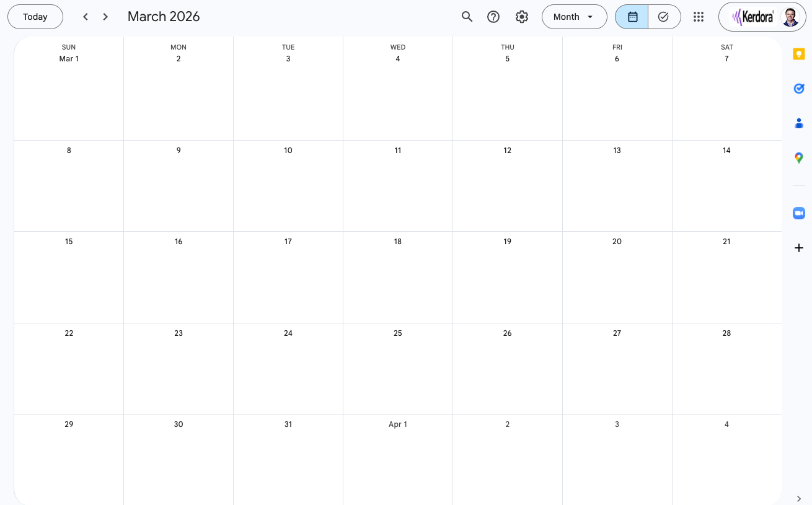Image resolution: width=812 pixels, height=505 pixels.
Task: Open Google Maps in side panel
Action: tap(799, 158)
